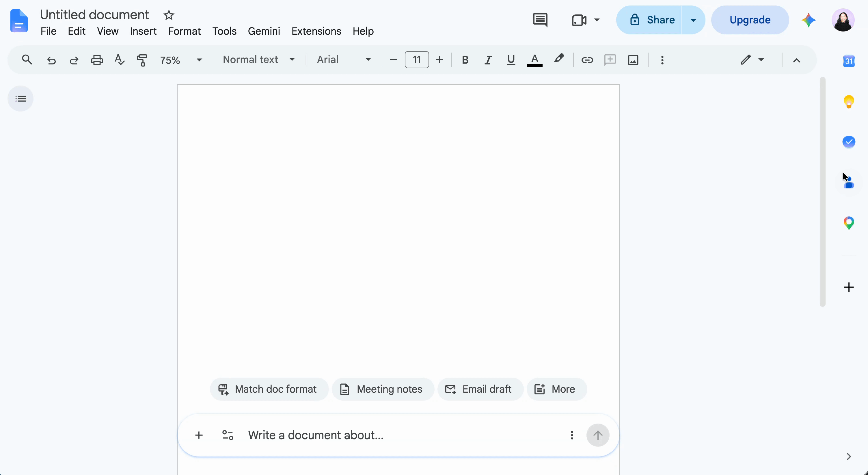This screenshot has width=868, height=475.
Task: Open the Edit menu
Action: pos(77,31)
